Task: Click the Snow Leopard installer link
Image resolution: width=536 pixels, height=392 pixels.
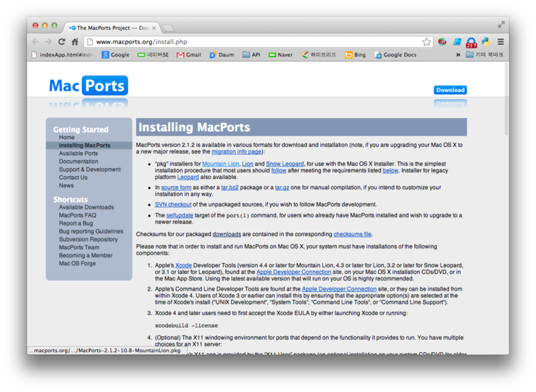Action: 285,164
